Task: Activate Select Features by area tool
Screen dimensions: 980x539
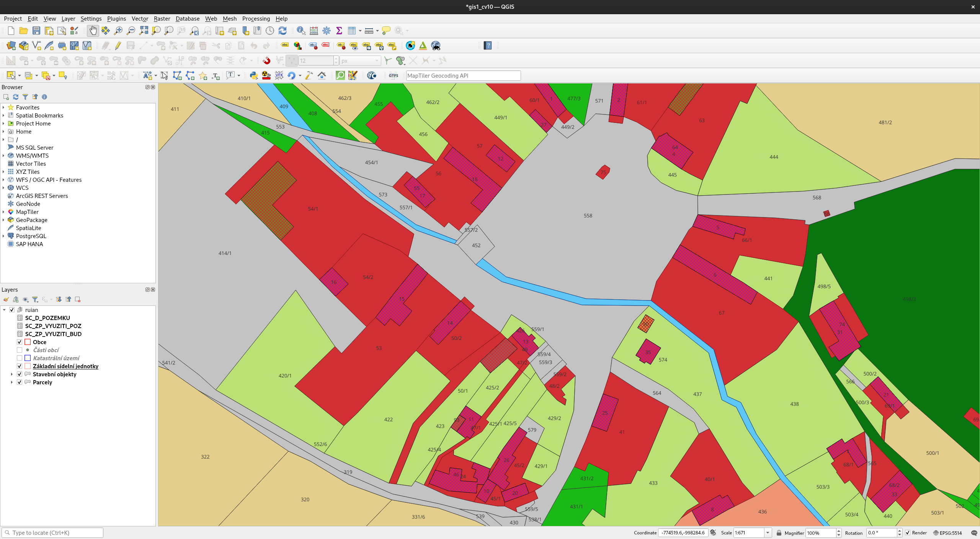Action: tap(11, 75)
